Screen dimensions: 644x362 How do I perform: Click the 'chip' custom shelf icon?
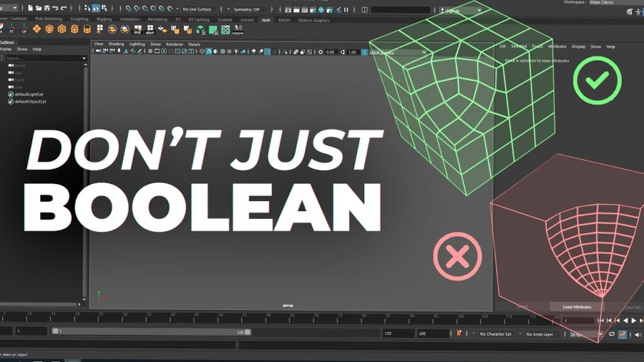pyautogui.click(x=136, y=30)
